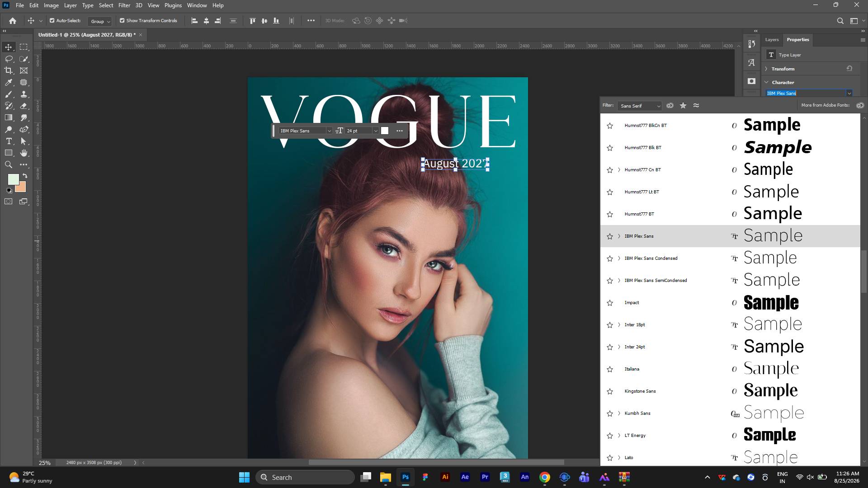Open Photoshop search magnifier icon
This screenshot has width=868, height=488.
[x=840, y=21]
